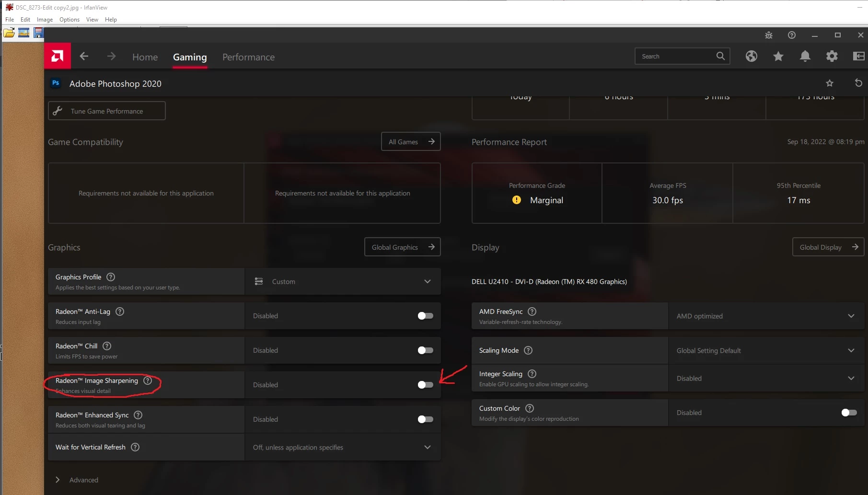This screenshot has height=495, width=868.
Task: Open help for Radeon Enhanced Sync
Action: click(138, 415)
